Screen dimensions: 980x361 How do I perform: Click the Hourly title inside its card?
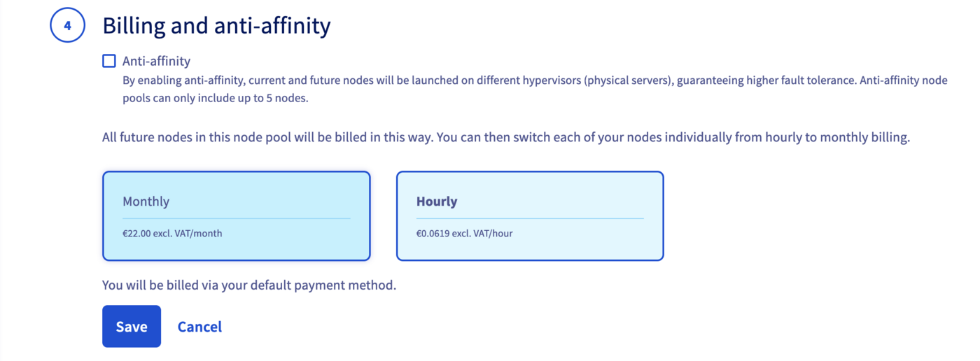pos(437,201)
